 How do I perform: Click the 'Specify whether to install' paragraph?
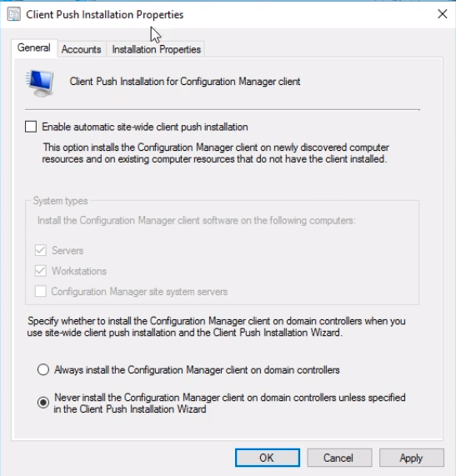click(x=216, y=327)
